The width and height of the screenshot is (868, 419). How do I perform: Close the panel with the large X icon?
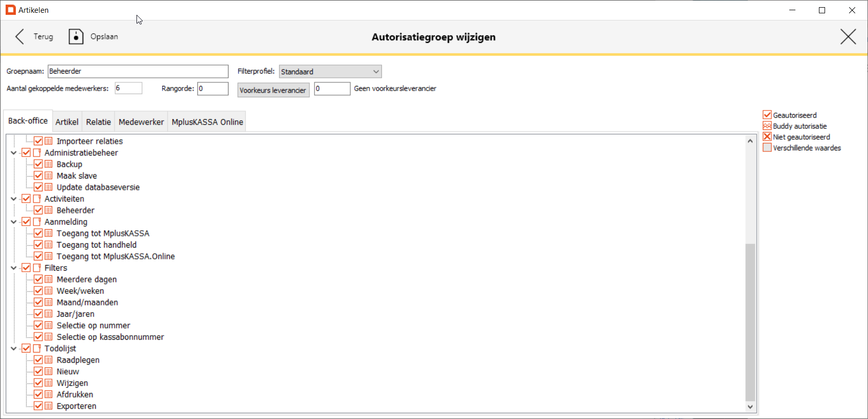tap(848, 37)
